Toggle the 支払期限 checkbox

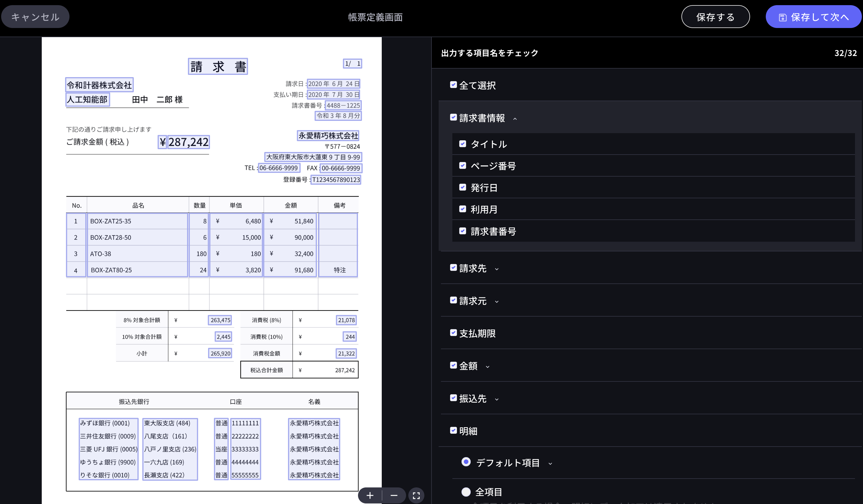point(454,333)
